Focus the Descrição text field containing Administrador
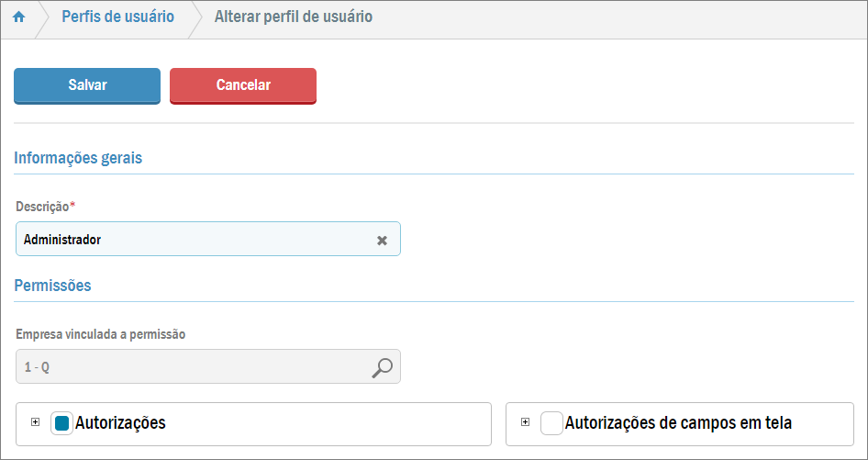868x460 pixels. click(193, 240)
